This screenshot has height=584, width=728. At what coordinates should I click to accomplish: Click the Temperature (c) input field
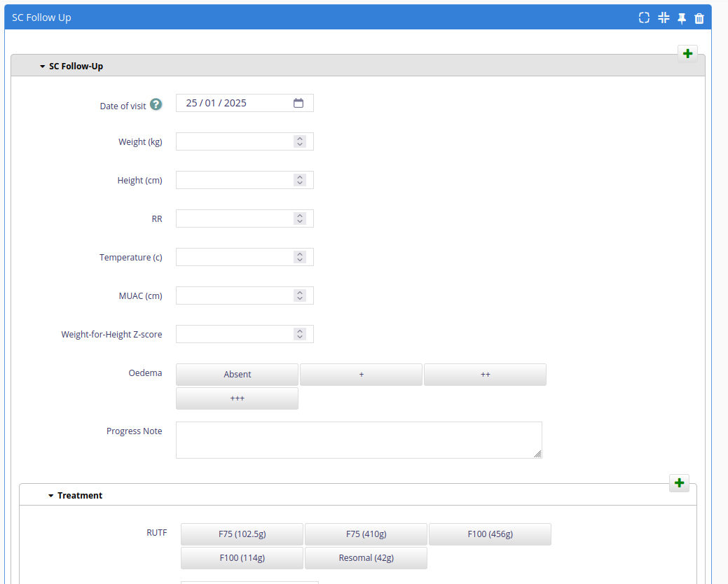(x=245, y=257)
